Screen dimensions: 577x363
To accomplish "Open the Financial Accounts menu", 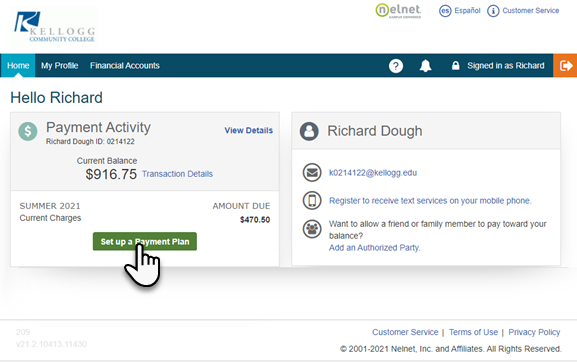I will (x=125, y=66).
